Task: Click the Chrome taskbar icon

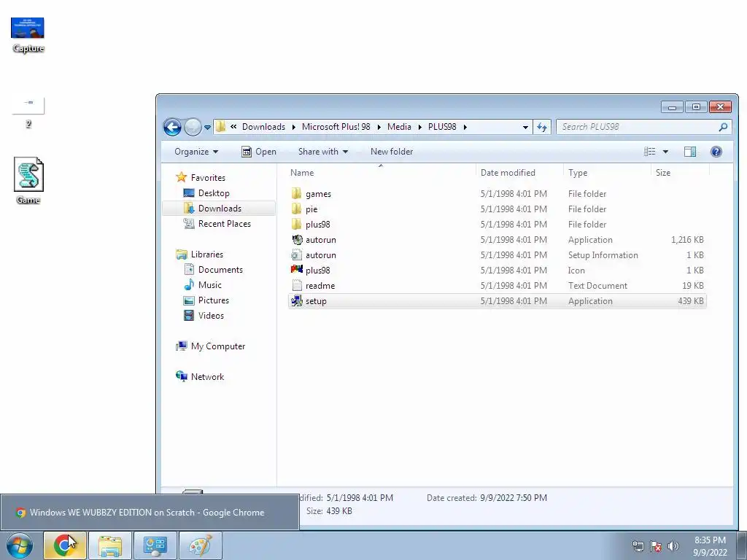Action: [65, 545]
